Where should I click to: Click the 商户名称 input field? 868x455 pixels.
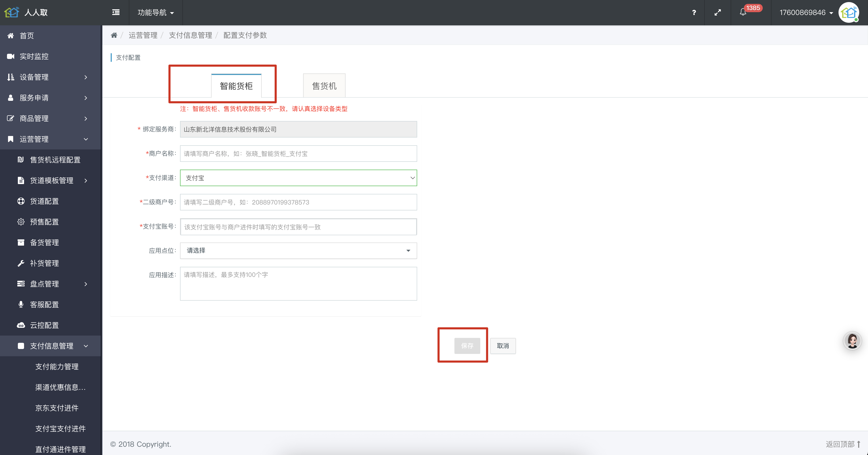click(x=298, y=154)
